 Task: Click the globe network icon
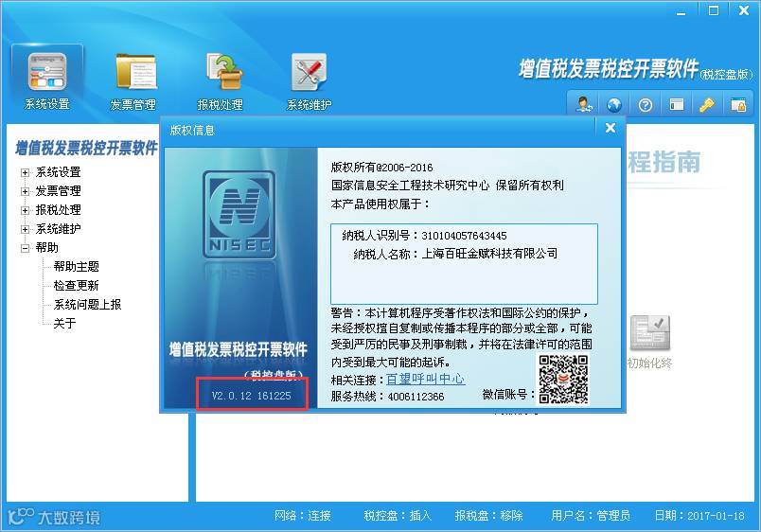(614, 104)
